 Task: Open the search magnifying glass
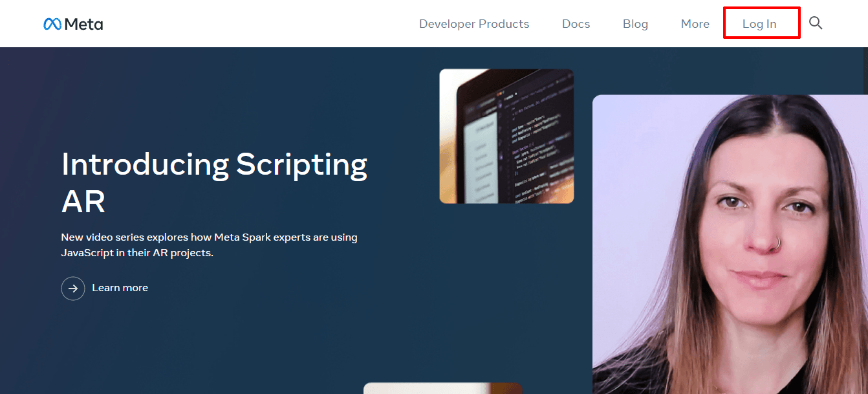coord(816,23)
